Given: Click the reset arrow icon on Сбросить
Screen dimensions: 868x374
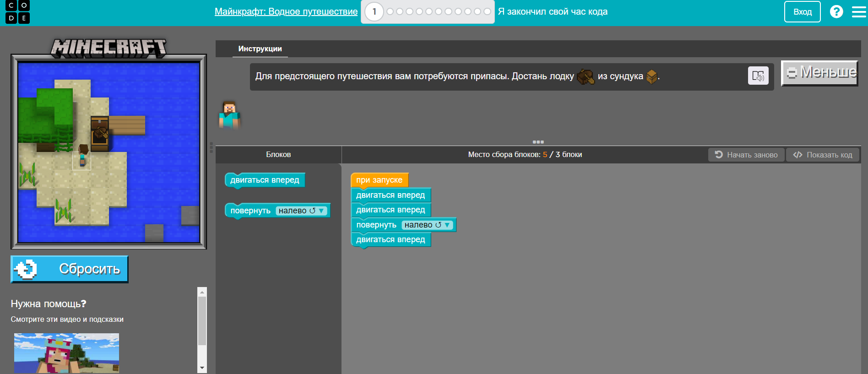Looking at the screenshot, I should pos(26,269).
